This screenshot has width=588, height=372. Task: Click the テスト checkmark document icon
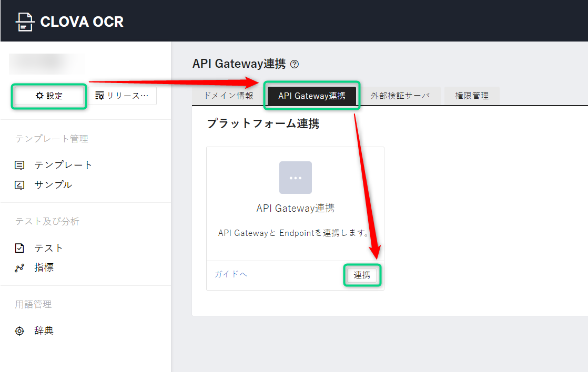point(19,248)
